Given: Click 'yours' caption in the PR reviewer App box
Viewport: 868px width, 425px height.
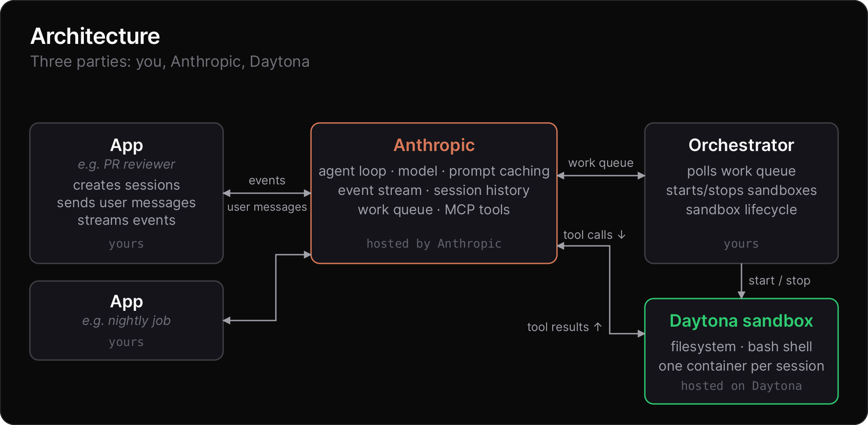Looking at the screenshot, I should 127,244.
